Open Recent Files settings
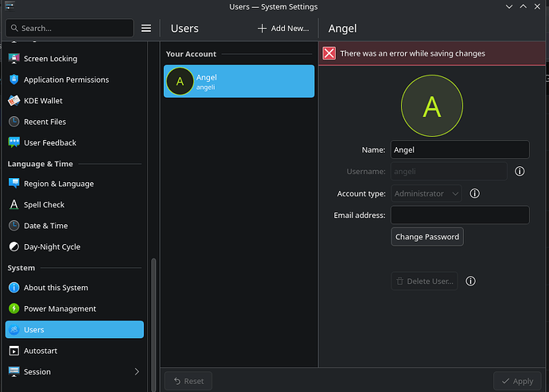Image resolution: width=549 pixels, height=392 pixels. (74, 122)
